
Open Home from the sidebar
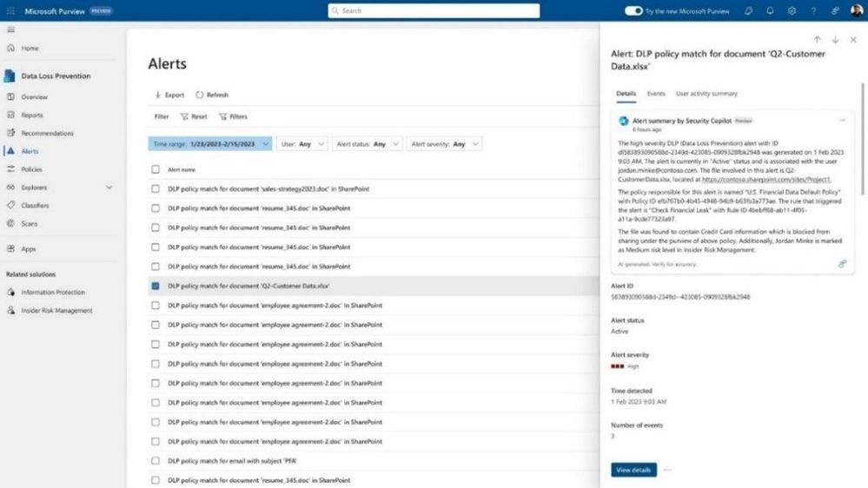click(30, 48)
